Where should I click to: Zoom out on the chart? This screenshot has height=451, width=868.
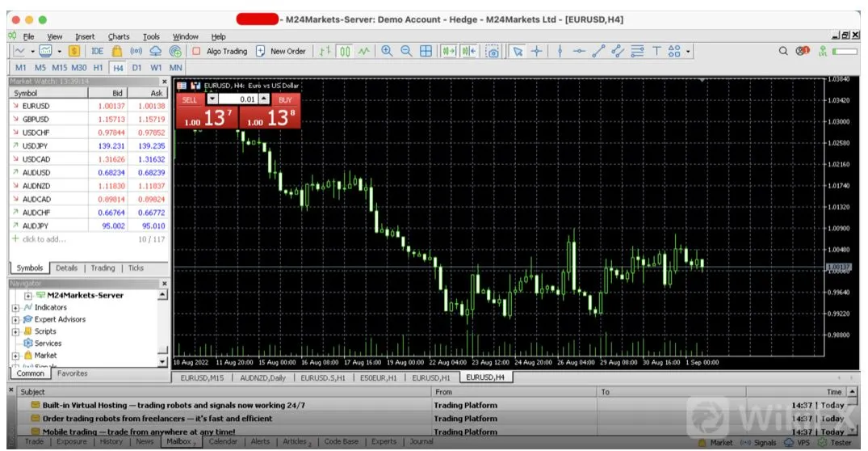coord(406,51)
